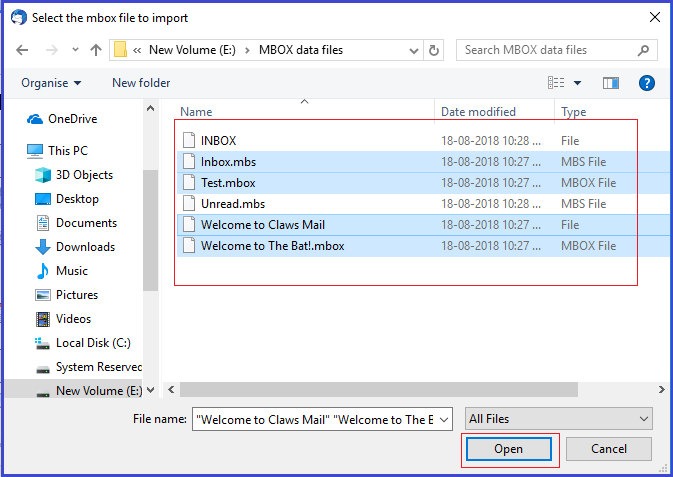This screenshot has height=477, width=673.
Task: Click the File name input field
Action: (317, 419)
